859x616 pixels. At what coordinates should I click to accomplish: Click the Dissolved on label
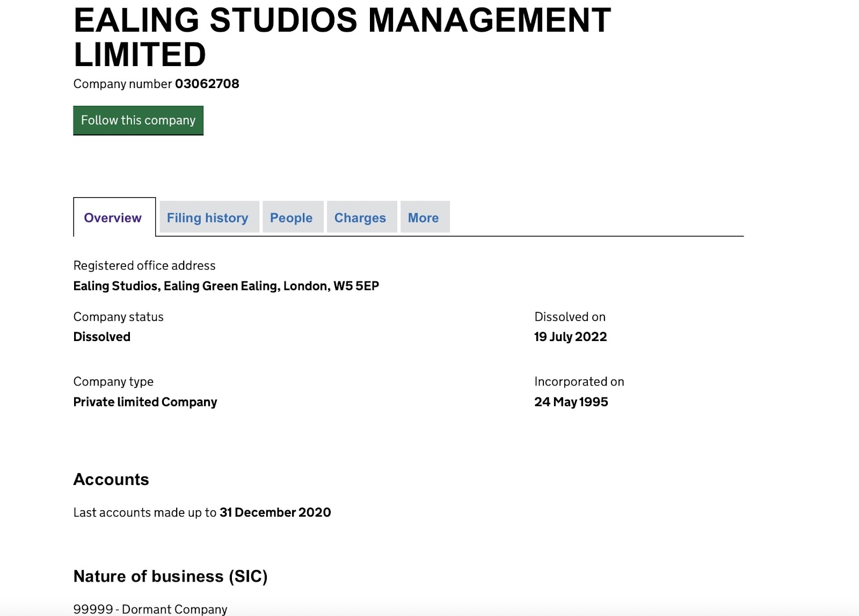point(570,317)
